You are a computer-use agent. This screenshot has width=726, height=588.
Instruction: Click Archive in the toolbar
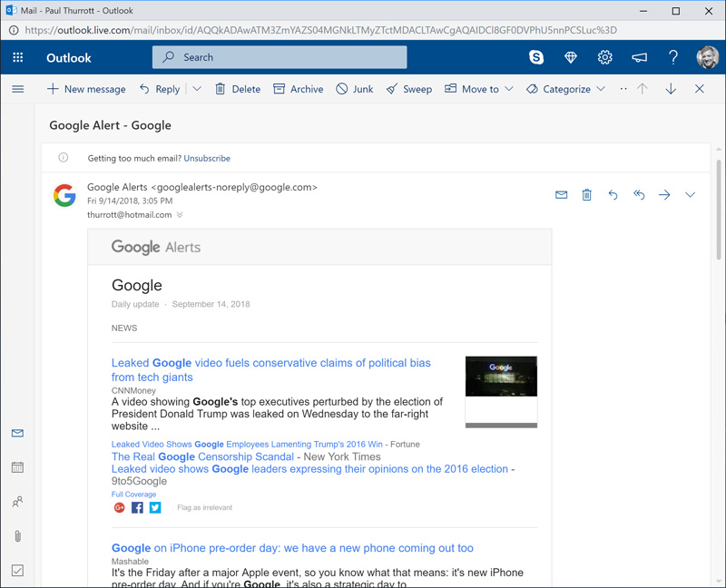pos(299,89)
